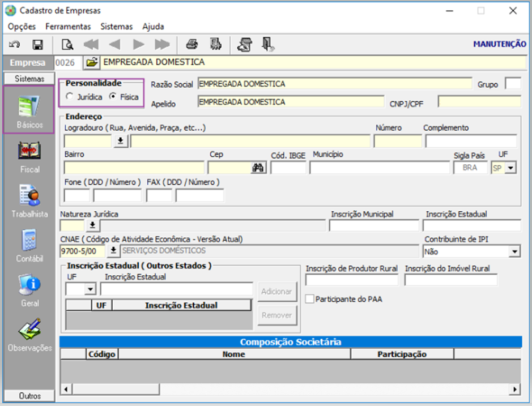Click the Apelido input field

[x=291, y=102]
